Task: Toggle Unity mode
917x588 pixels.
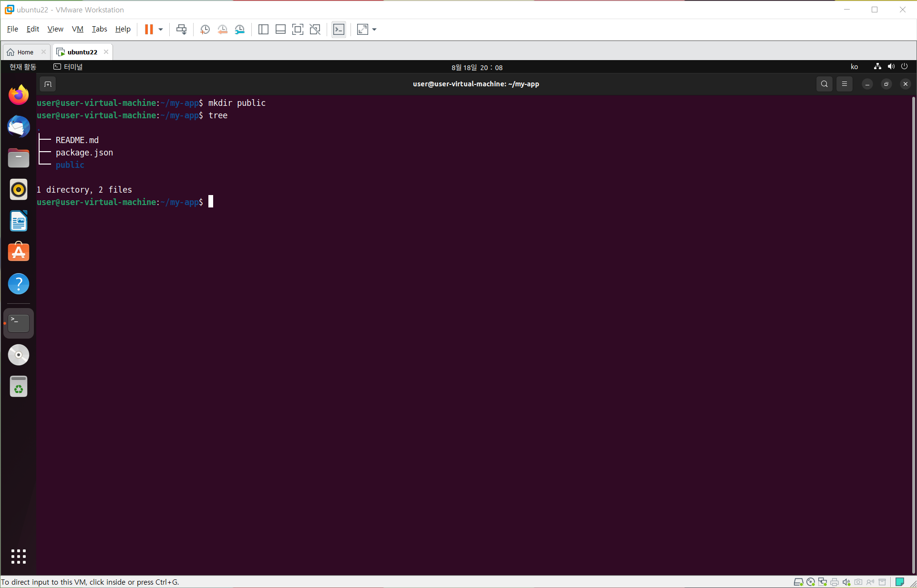Action: (x=315, y=30)
